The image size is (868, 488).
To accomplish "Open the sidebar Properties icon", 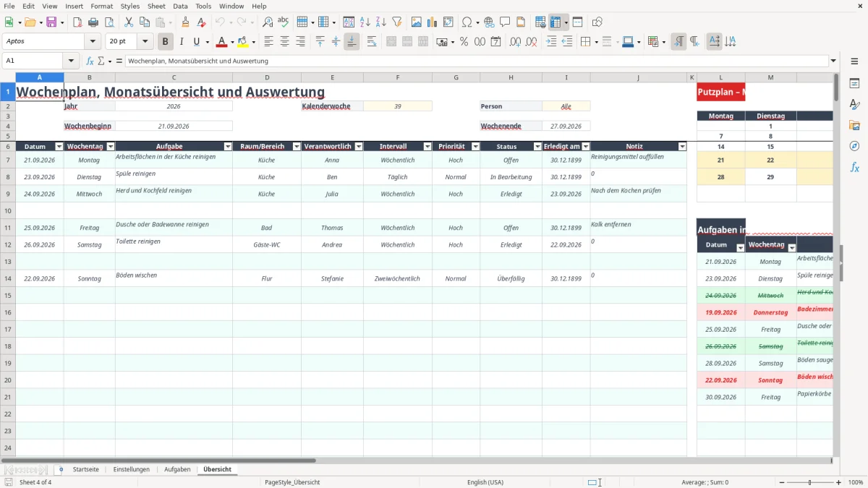I will click(x=854, y=84).
